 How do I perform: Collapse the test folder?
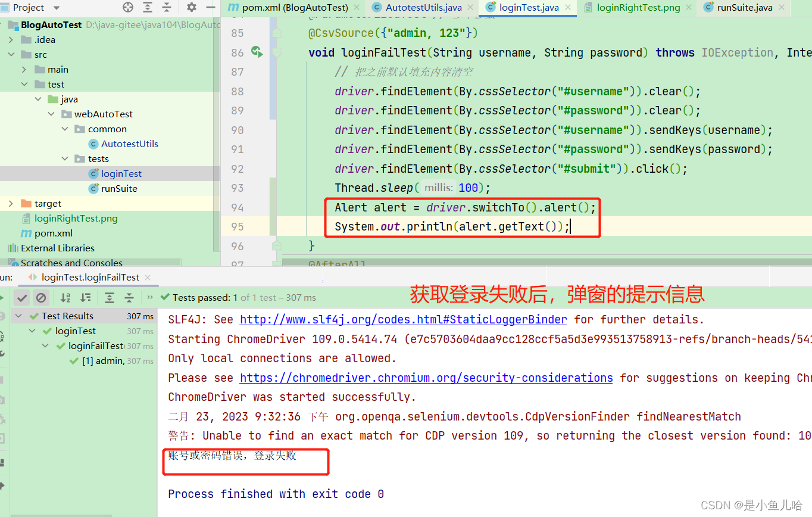pyautogui.click(x=24, y=85)
